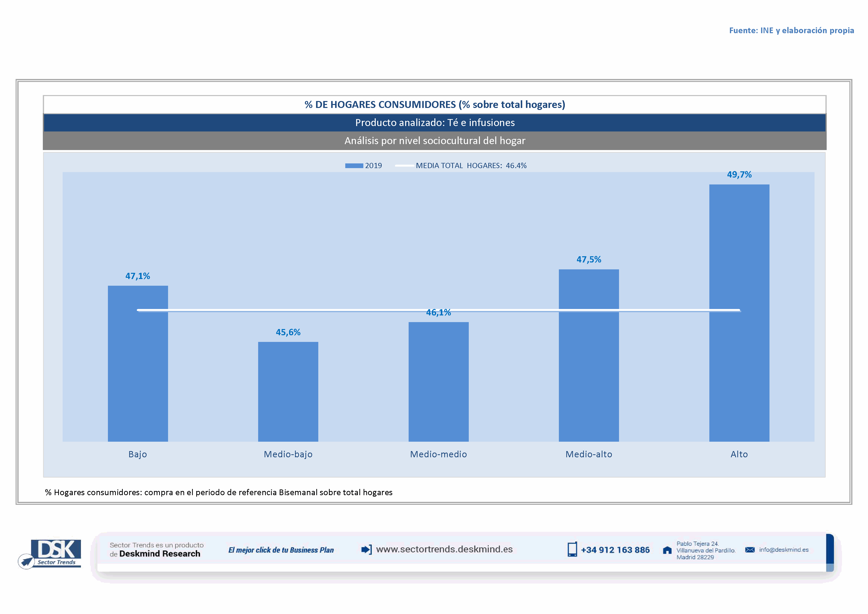Click the email envelope icon

[x=750, y=550]
